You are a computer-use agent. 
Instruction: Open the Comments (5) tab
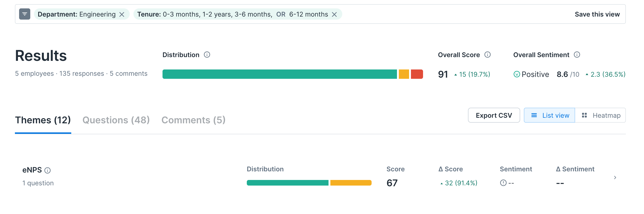(193, 120)
